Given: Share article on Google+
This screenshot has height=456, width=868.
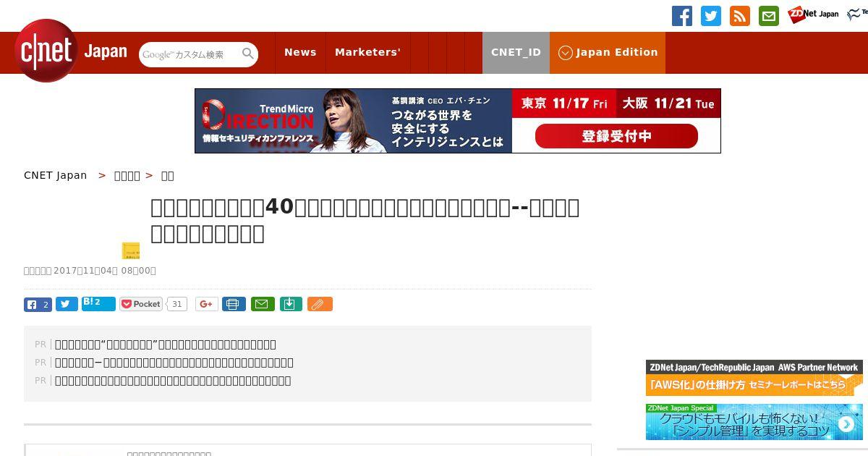Looking at the screenshot, I should pos(207,304).
